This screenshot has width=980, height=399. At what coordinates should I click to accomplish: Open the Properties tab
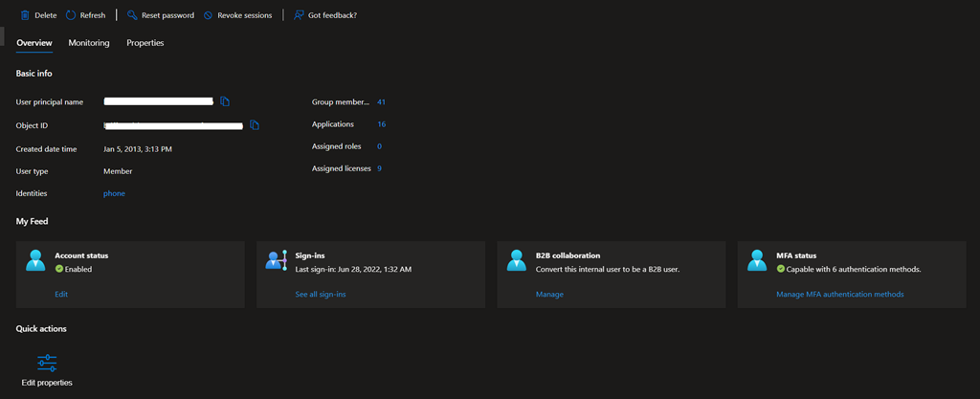click(x=145, y=43)
